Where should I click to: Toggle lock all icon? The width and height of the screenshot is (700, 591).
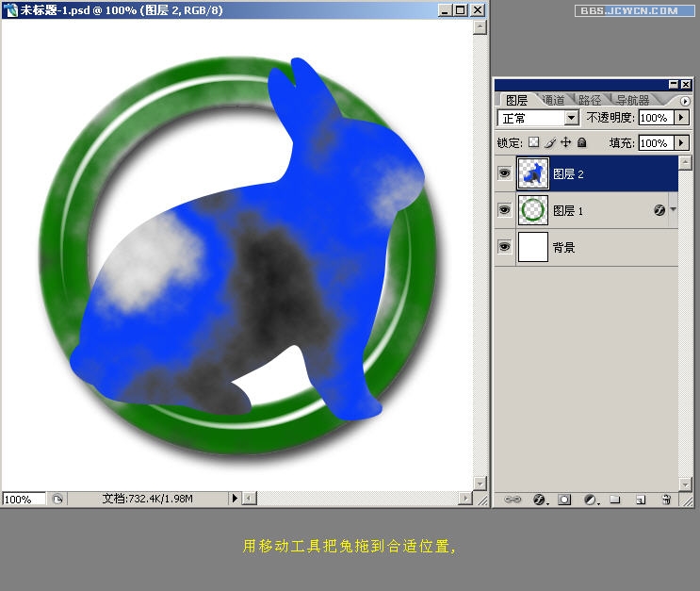coord(581,142)
